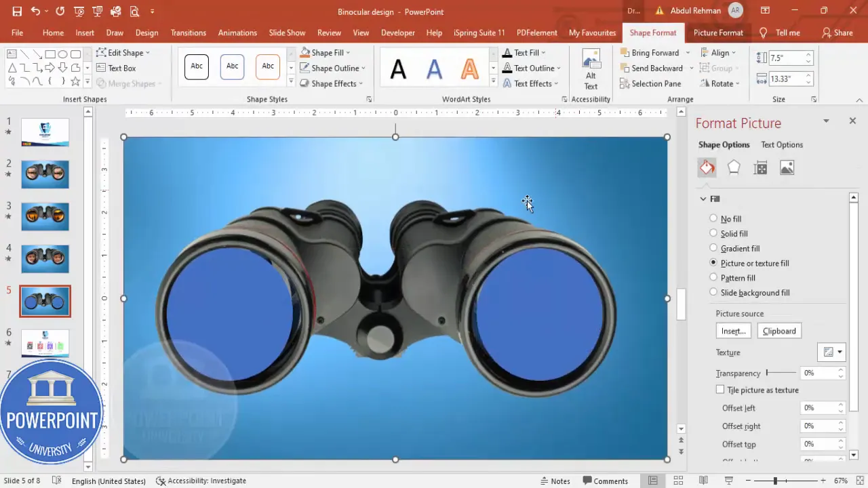868x488 pixels.
Task: Select the Gradient fill option
Action: pos(735,249)
